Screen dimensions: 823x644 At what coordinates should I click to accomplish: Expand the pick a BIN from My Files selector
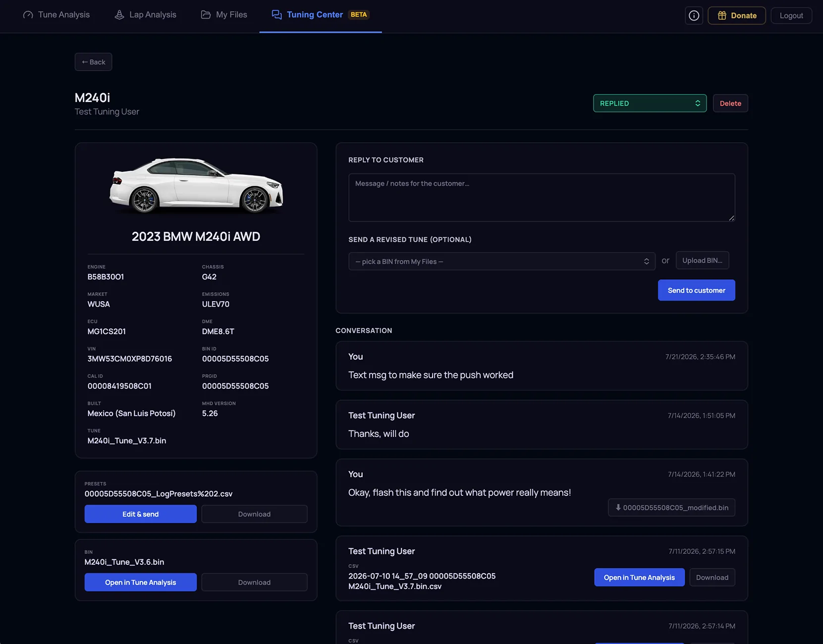point(501,261)
